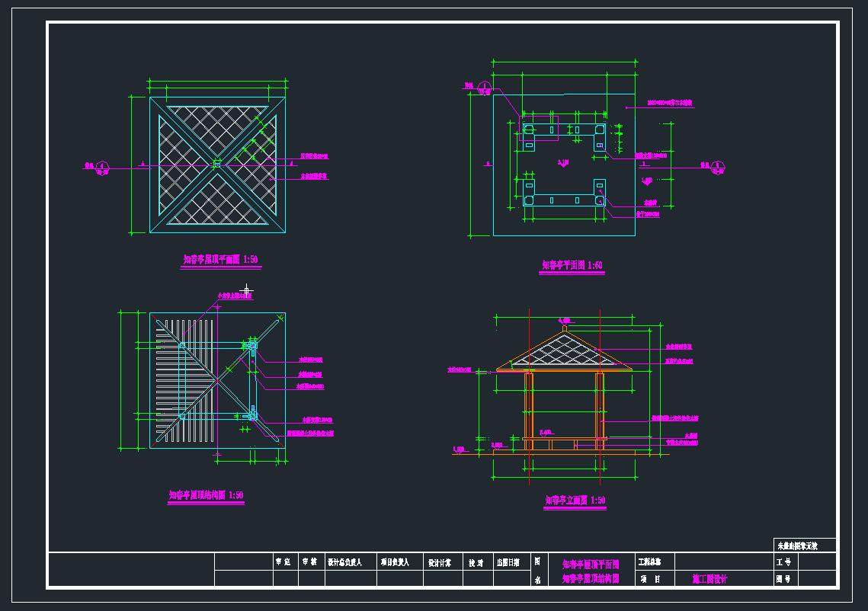This screenshot has height=611, width=868.
Task: Click the 图号 cell at title block right
Action: [x=784, y=579]
